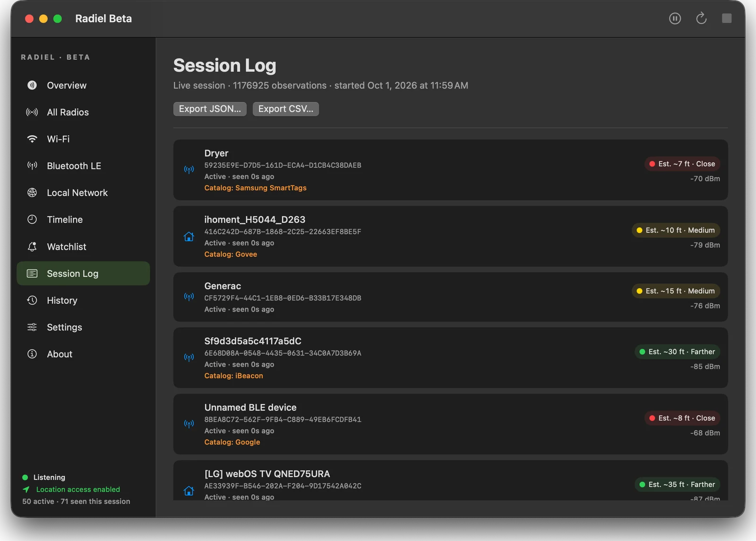Click UUID CF5729F4-44C1-1EB8-0ED6-B33B17E348DB

pyautogui.click(x=283, y=298)
